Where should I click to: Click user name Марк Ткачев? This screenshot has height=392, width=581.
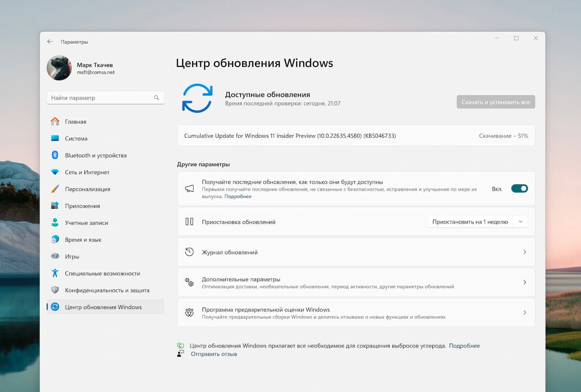pyautogui.click(x=95, y=65)
